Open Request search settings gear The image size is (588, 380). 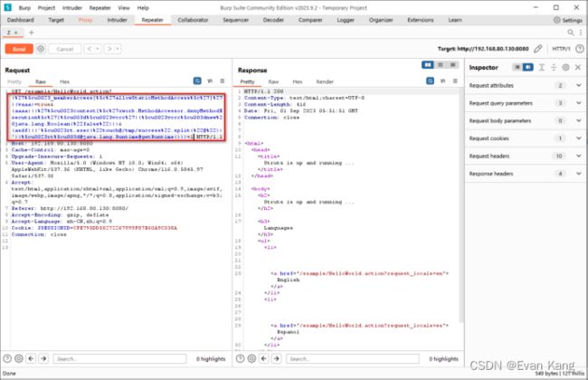pyautogui.click(x=19, y=358)
